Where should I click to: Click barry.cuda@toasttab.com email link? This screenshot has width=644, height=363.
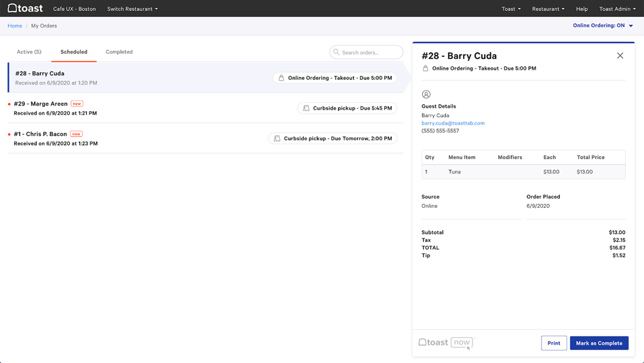[453, 123]
